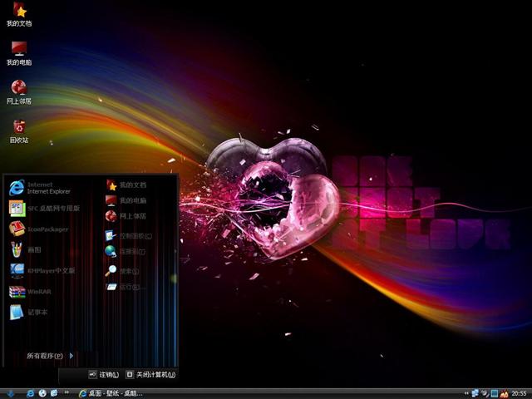Open 控制面板(C) control panel entry

coord(129,235)
